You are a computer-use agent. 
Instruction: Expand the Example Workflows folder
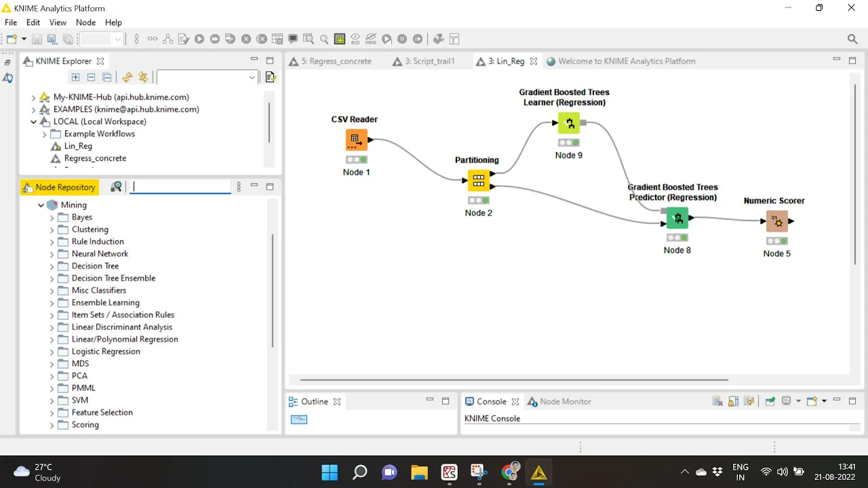tap(45, 134)
